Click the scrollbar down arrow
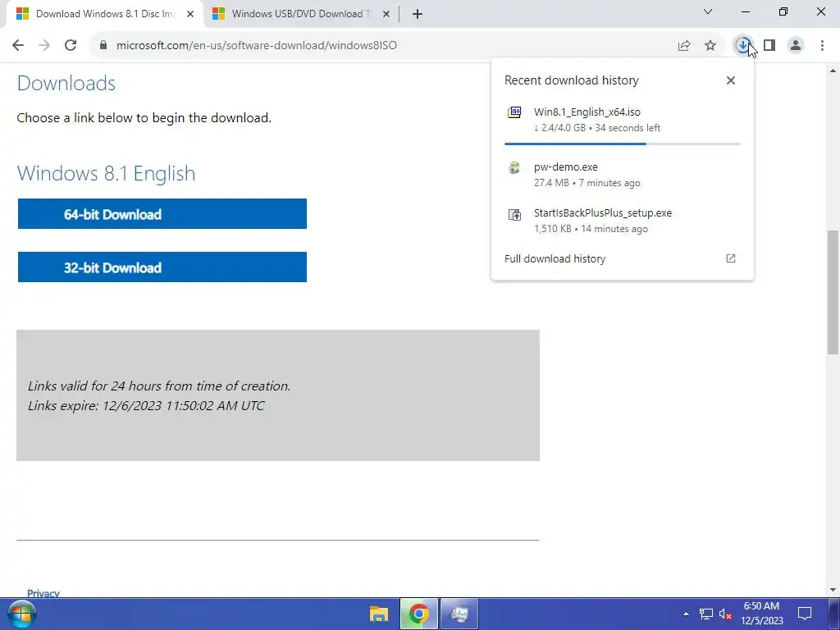 click(833, 590)
